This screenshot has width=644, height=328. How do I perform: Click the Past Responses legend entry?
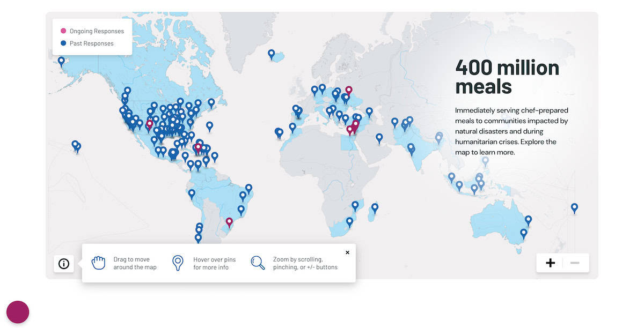[x=91, y=43]
